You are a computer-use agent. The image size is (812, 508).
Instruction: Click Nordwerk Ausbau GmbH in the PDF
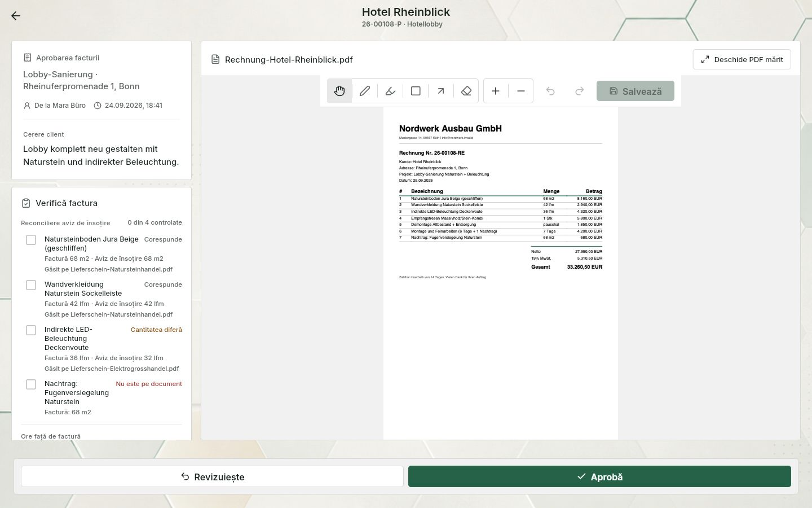tap(451, 129)
